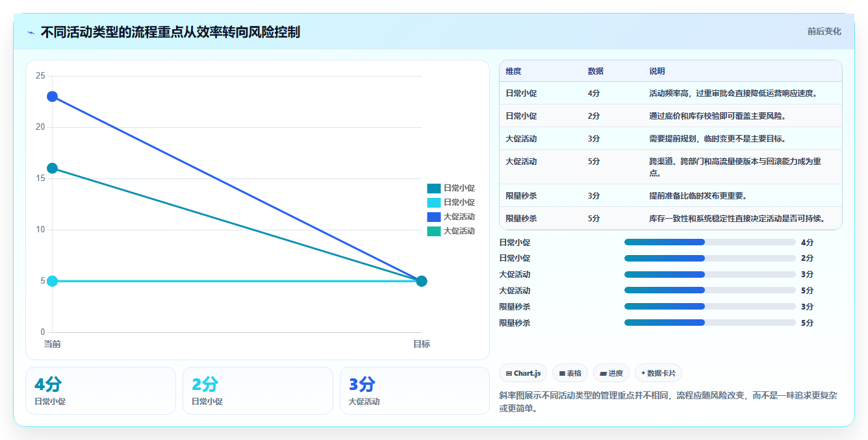Click the lightning icon beside the title

(31, 32)
